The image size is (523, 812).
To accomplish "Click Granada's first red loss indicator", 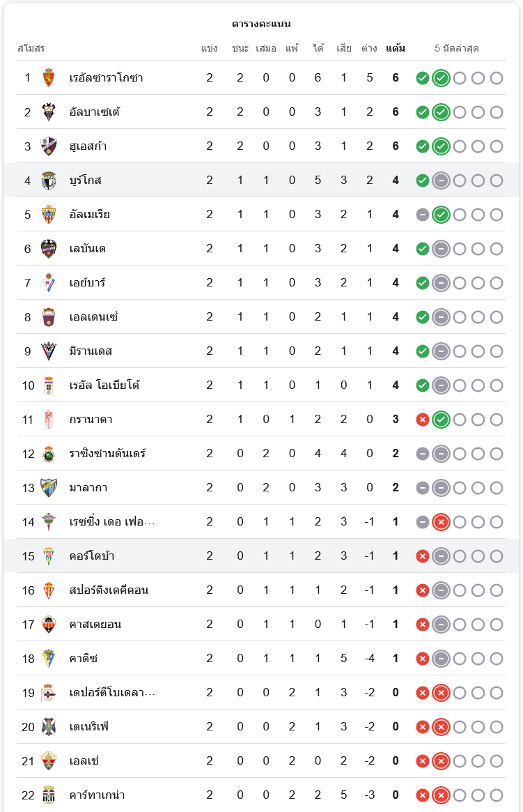I will [422, 420].
